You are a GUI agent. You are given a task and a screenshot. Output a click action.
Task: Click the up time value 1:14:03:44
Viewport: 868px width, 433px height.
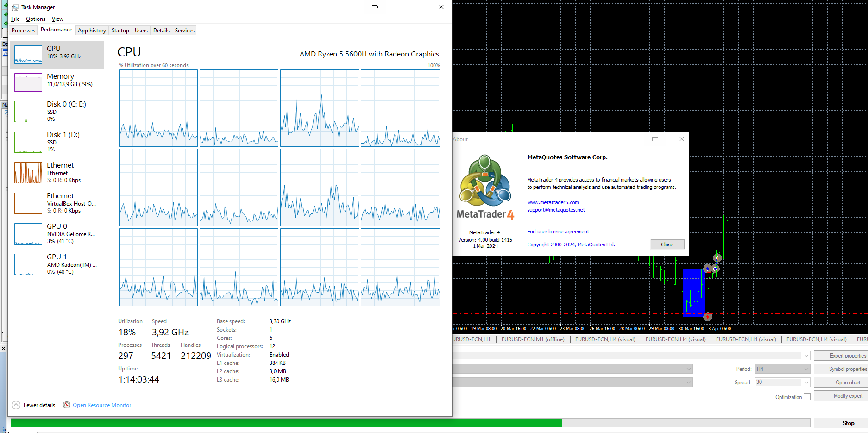(138, 379)
